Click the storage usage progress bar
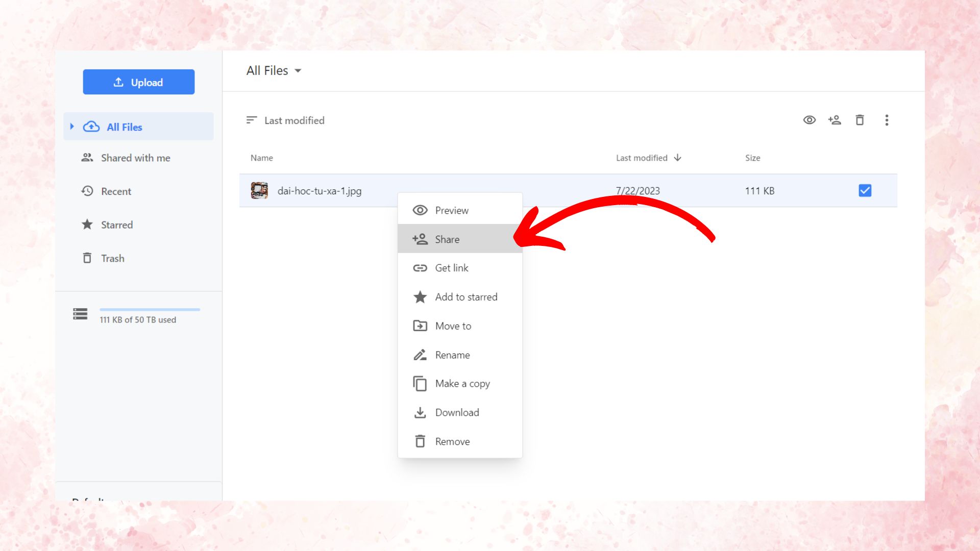 tap(150, 310)
